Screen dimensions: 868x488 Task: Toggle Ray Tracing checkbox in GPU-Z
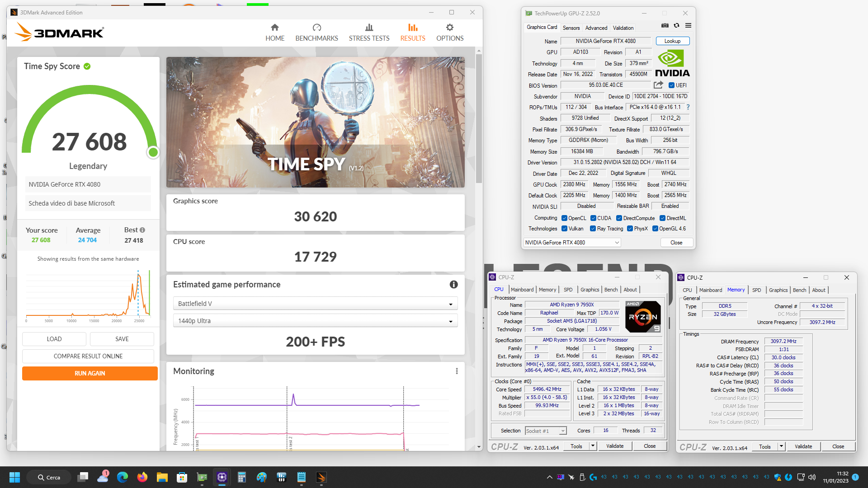pos(593,229)
